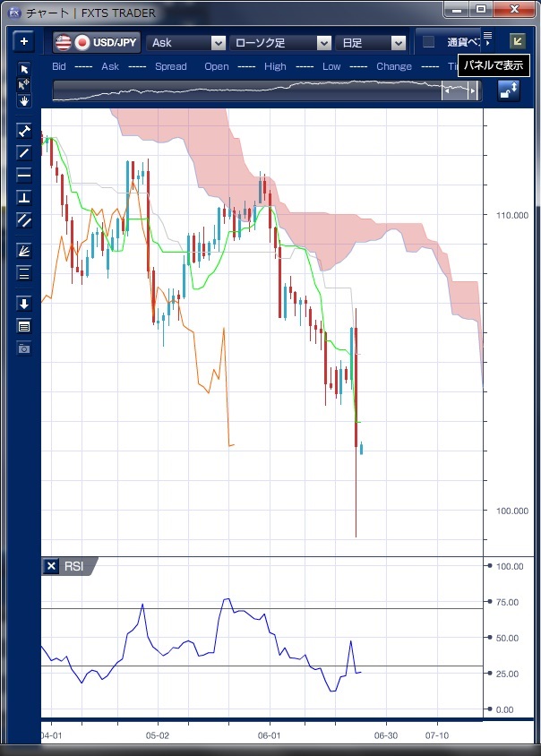Select the hand pan tool
This screenshot has height=756, width=541.
click(24, 100)
